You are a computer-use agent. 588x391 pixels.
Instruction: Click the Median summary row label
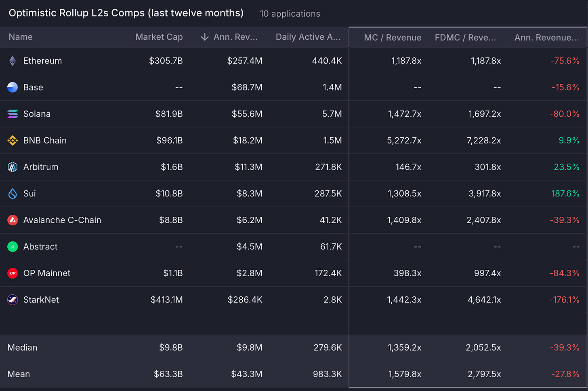point(22,347)
